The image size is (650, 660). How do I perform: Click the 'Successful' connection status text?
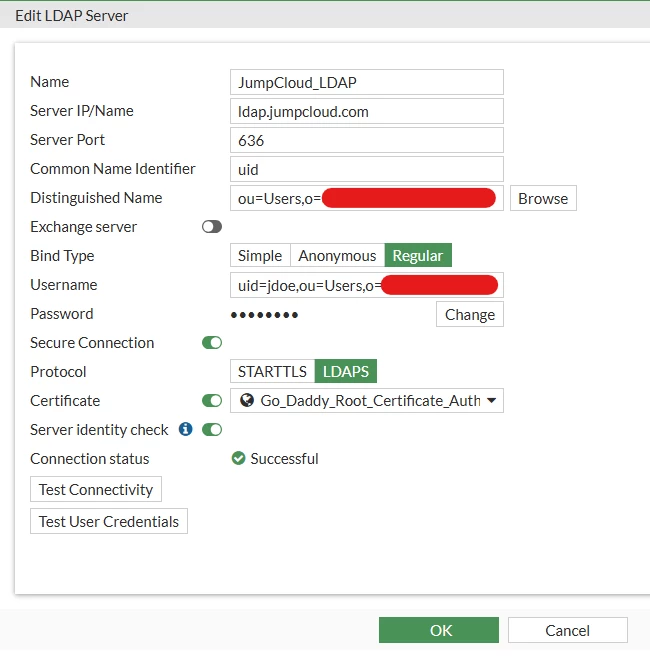[x=284, y=458]
